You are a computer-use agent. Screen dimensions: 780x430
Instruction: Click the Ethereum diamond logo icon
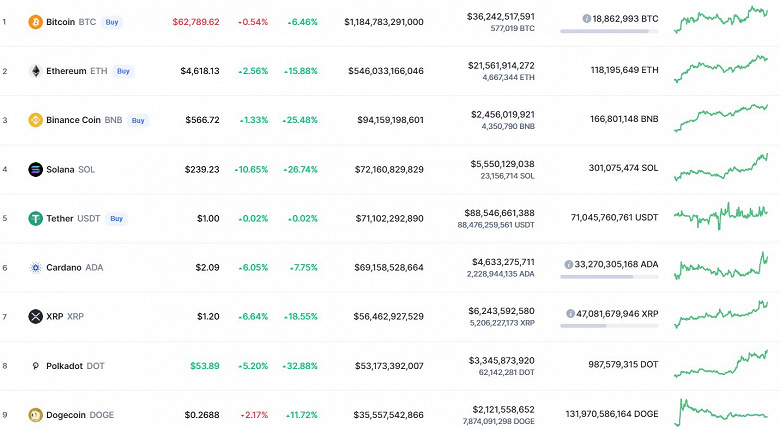point(36,71)
